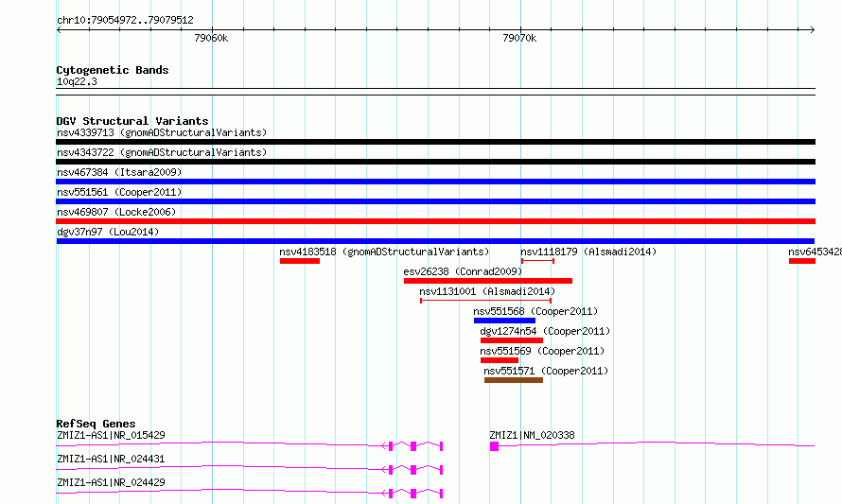Click the nsv4183518 gnomADStructuralVariants label

click(x=384, y=252)
